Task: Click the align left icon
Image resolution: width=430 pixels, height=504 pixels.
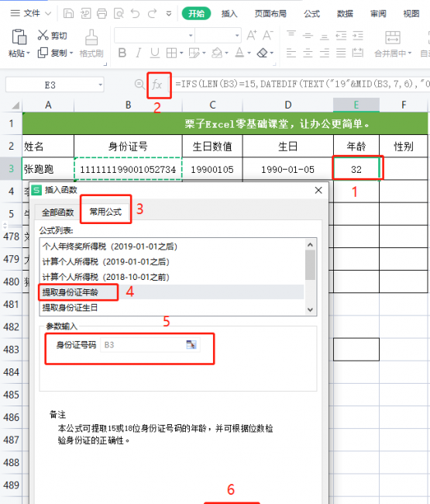Action: pyautogui.click(x=291, y=53)
